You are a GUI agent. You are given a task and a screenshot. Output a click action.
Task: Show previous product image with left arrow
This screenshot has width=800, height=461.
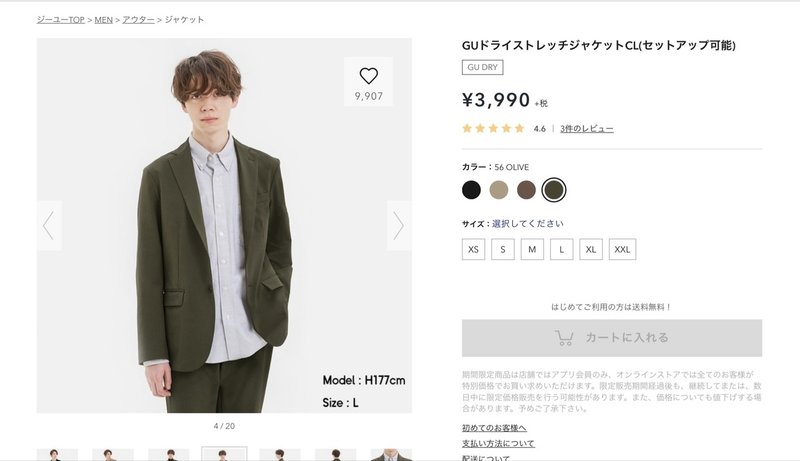tap(49, 225)
